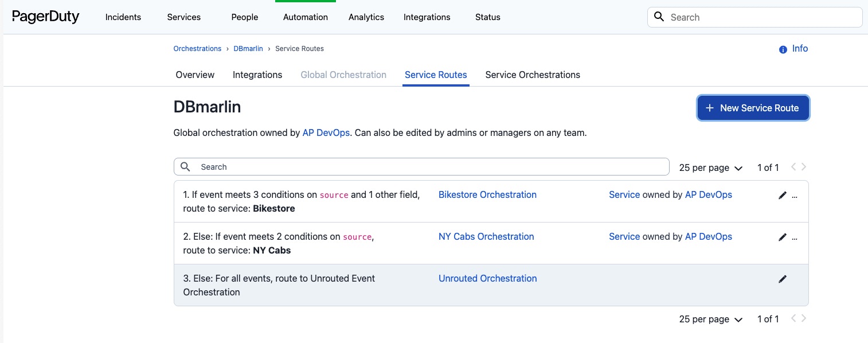Select the Service Routes tab
Screen dimensions: 868x343
[x=436, y=75]
